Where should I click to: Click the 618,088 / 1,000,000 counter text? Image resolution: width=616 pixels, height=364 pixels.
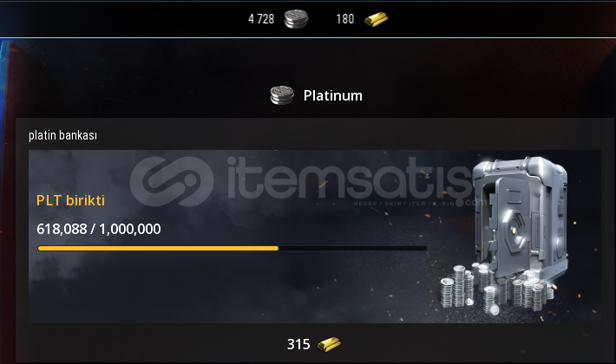pos(99,229)
